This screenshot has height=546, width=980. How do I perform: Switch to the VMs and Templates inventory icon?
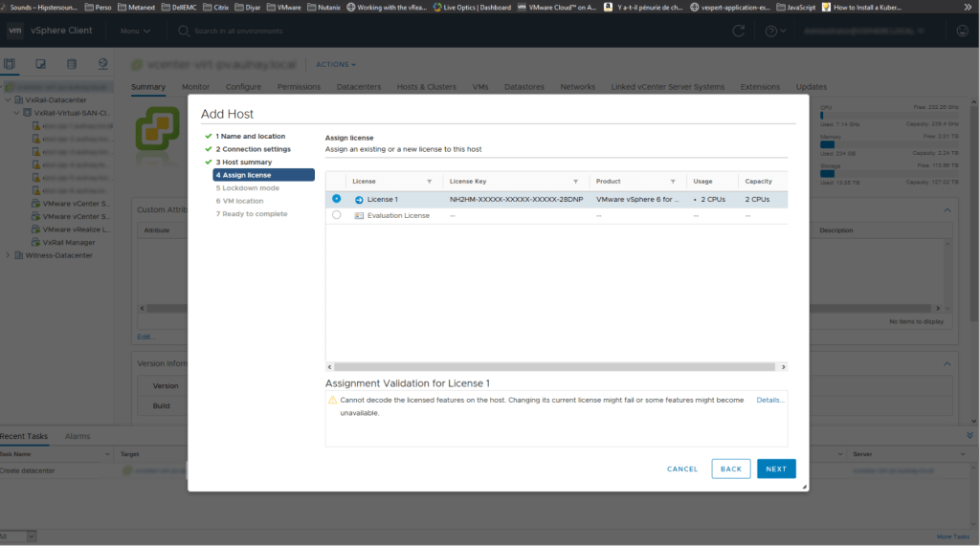[41, 64]
